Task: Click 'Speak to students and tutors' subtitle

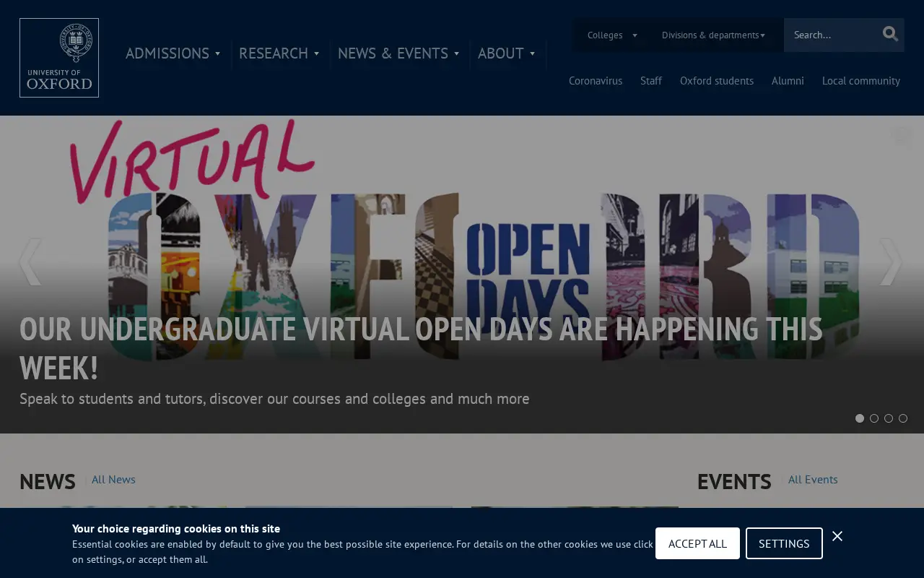Action: 274,399
